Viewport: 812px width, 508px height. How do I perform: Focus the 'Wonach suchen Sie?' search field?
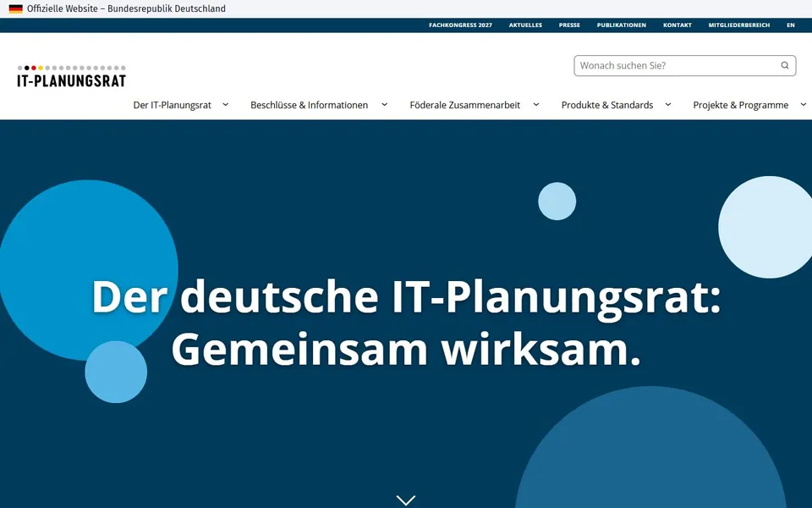point(684,66)
